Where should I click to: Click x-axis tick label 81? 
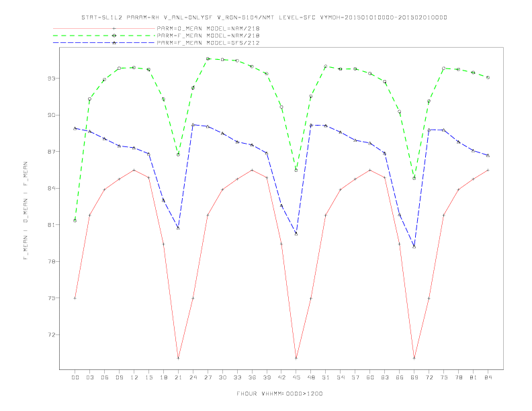point(474,377)
